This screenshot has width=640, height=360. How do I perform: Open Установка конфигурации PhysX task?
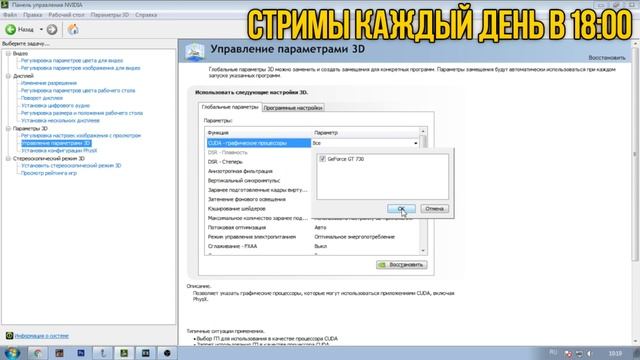[x=59, y=150]
